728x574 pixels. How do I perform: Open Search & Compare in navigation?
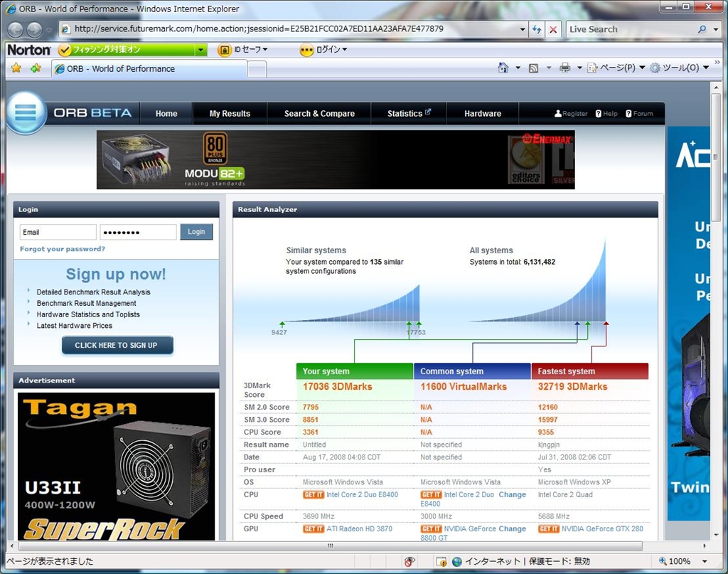(x=319, y=113)
